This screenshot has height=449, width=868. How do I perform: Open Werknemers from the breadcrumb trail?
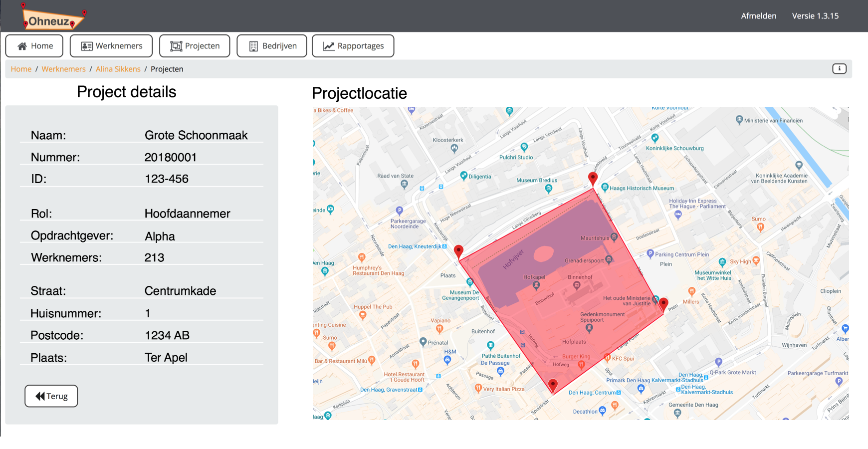point(64,69)
